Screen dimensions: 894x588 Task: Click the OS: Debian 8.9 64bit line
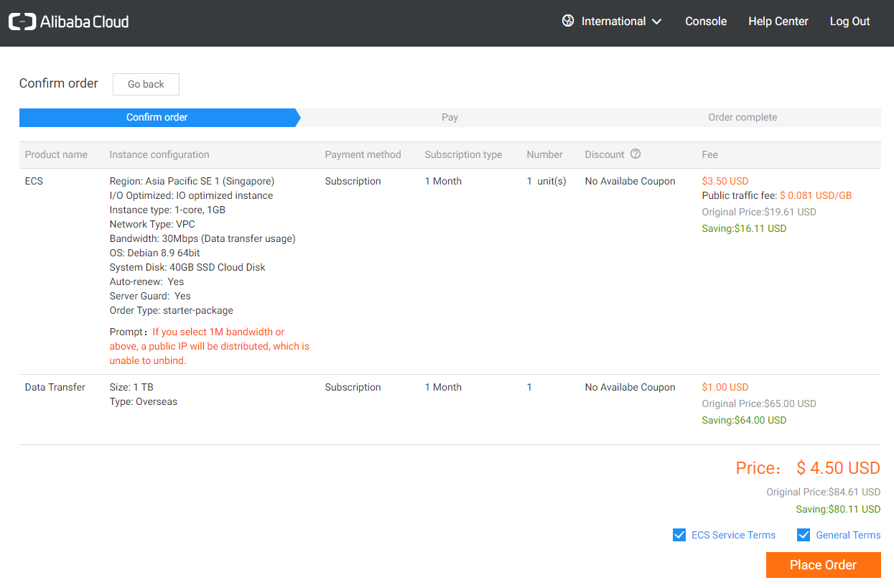(154, 253)
